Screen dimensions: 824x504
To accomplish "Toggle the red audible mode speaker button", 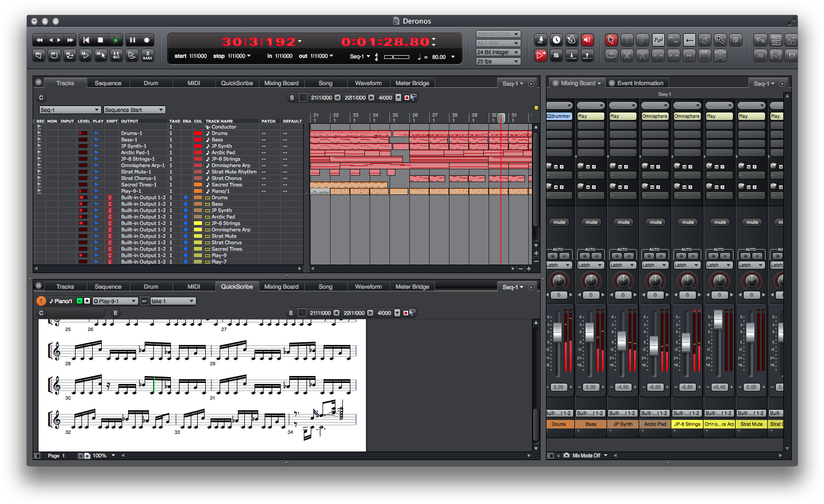I will [588, 40].
